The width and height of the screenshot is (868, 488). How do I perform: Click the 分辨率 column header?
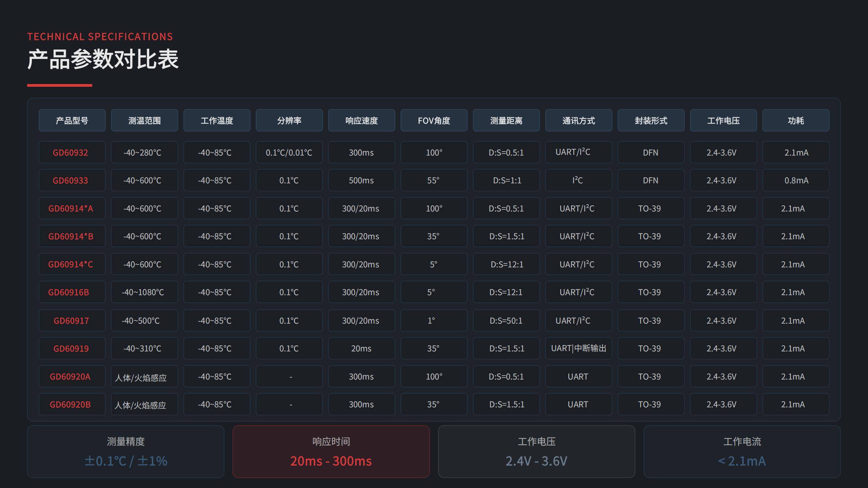[289, 120]
